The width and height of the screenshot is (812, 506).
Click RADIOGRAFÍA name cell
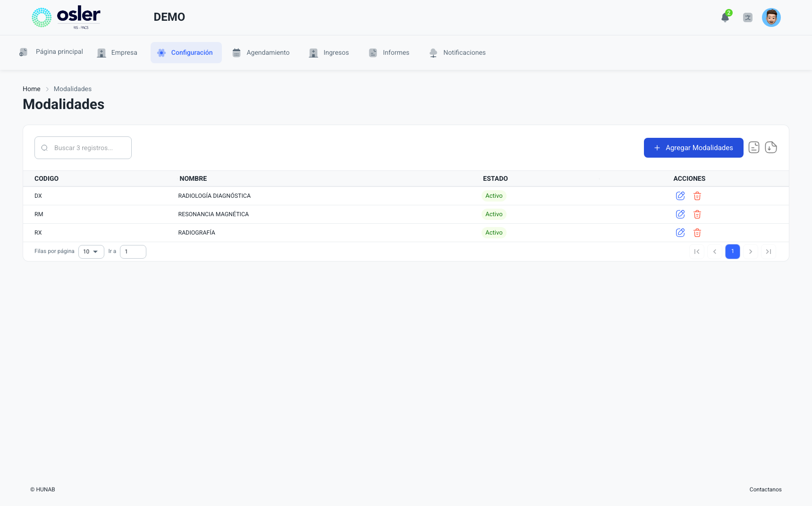pyautogui.click(x=196, y=233)
